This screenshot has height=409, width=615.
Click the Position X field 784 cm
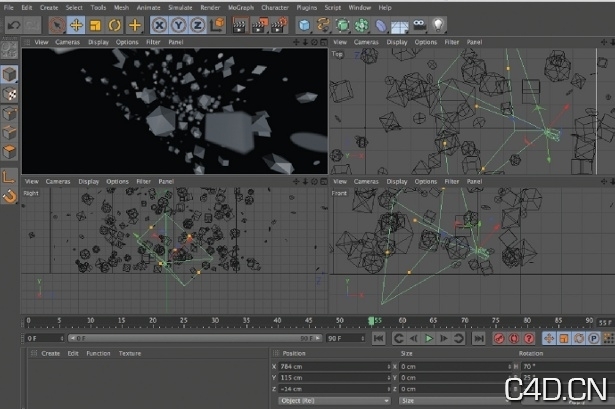[334, 367]
